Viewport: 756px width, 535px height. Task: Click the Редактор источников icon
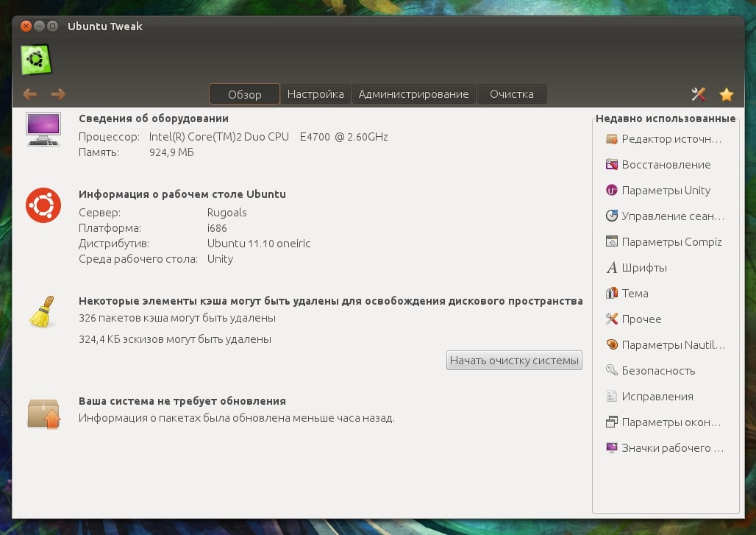[x=611, y=139]
